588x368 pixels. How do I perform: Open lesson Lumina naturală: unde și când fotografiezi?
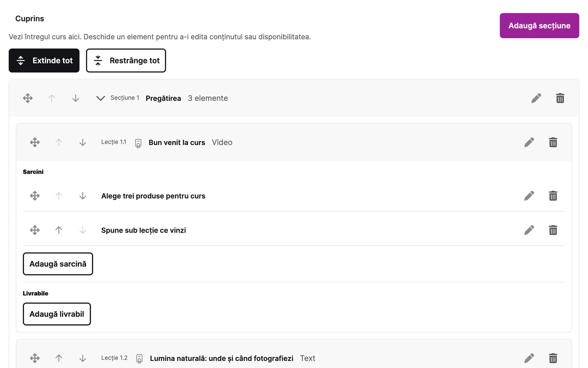click(x=222, y=358)
